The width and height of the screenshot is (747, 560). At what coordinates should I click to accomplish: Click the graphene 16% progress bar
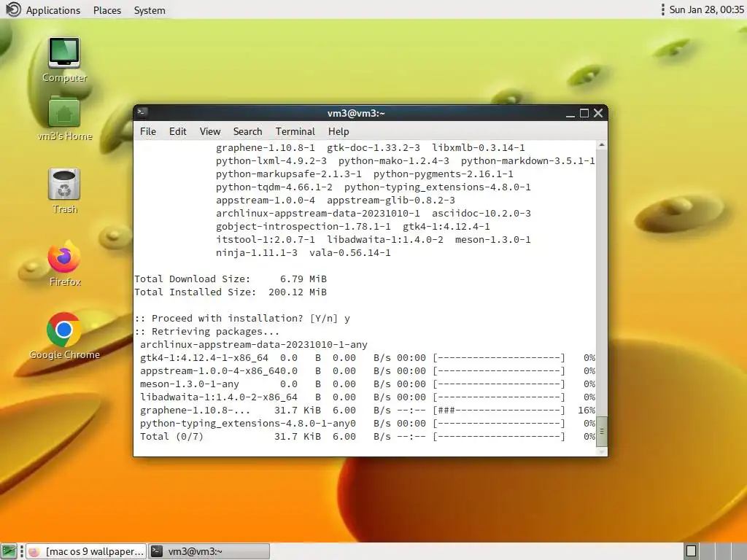pyautogui.click(x=499, y=410)
